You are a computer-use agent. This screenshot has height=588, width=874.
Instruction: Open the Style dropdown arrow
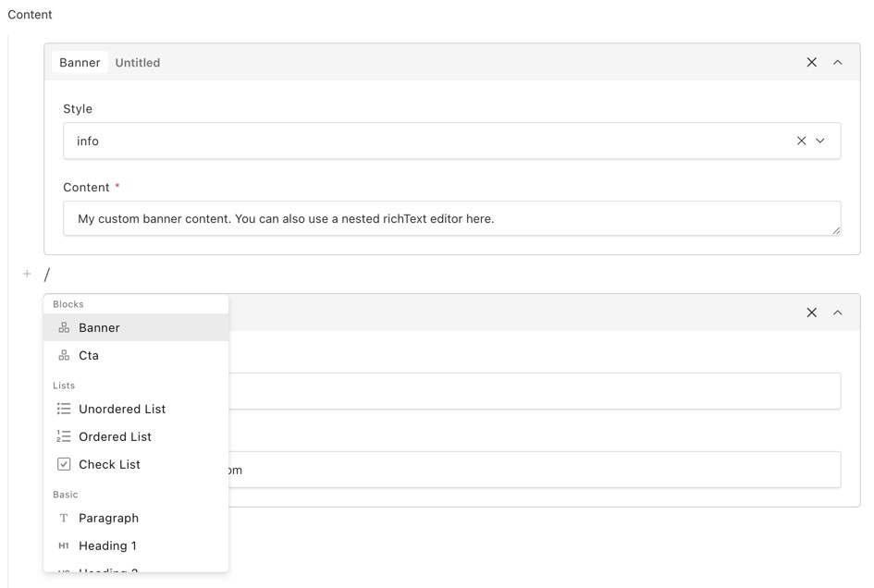pyautogui.click(x=820, y=141)
